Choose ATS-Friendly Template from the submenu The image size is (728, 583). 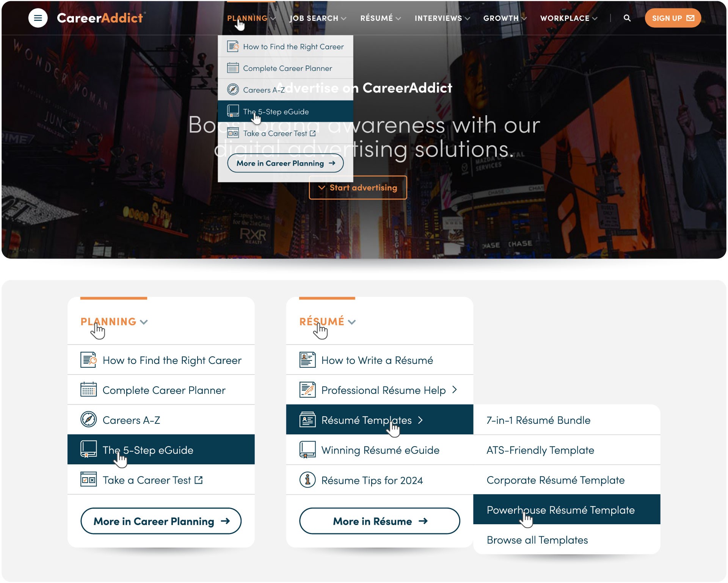pos(540,450)
